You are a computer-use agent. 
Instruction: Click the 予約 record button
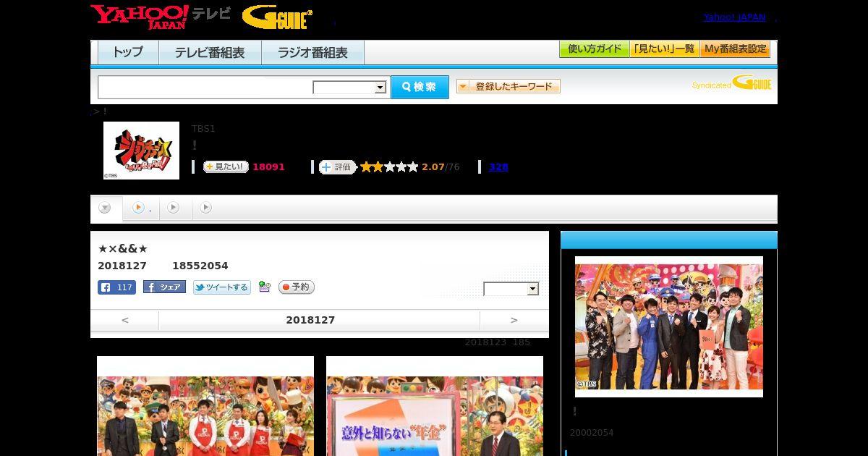pos(297,287)
